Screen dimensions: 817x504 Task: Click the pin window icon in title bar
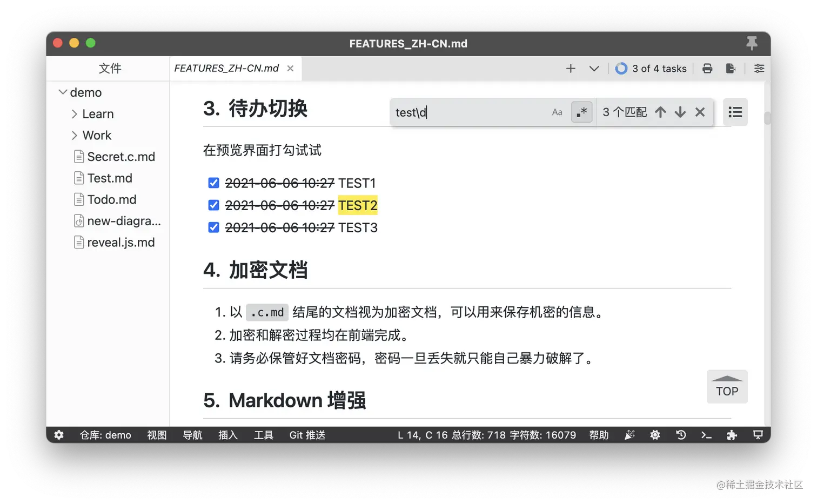pos(751,43)
